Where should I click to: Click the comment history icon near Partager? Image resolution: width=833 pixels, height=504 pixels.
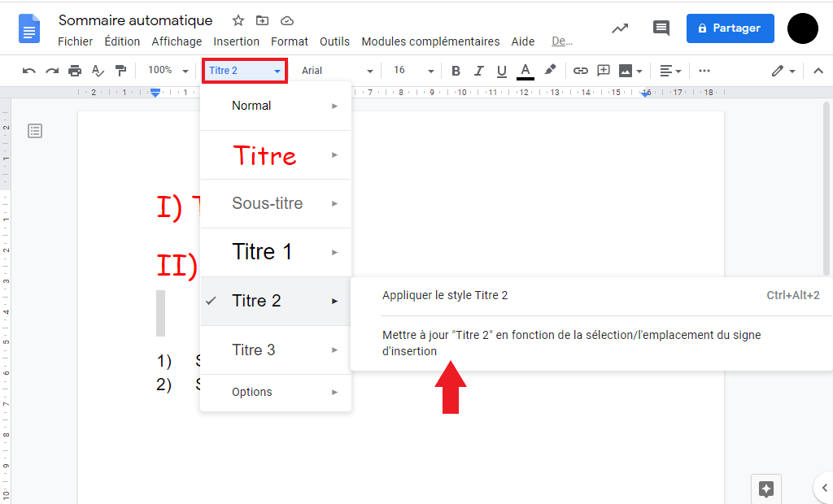tap(661, 28)
